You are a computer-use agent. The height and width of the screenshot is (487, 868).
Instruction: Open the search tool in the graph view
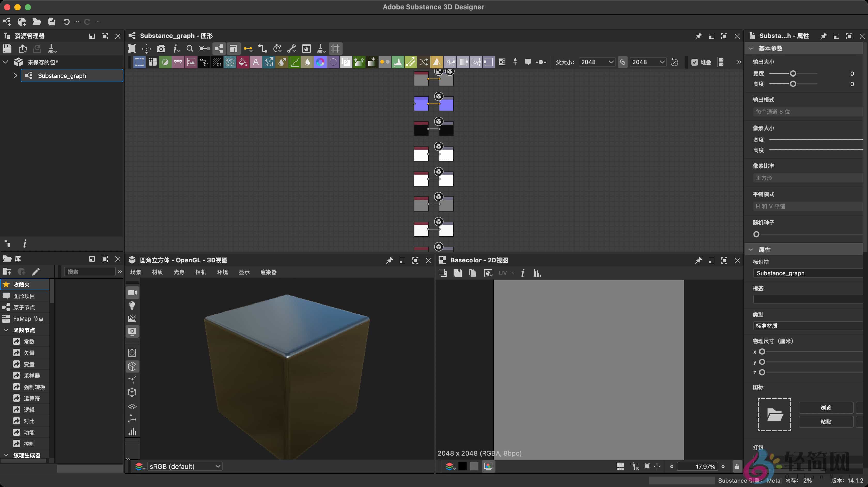(x=190, y=48)
